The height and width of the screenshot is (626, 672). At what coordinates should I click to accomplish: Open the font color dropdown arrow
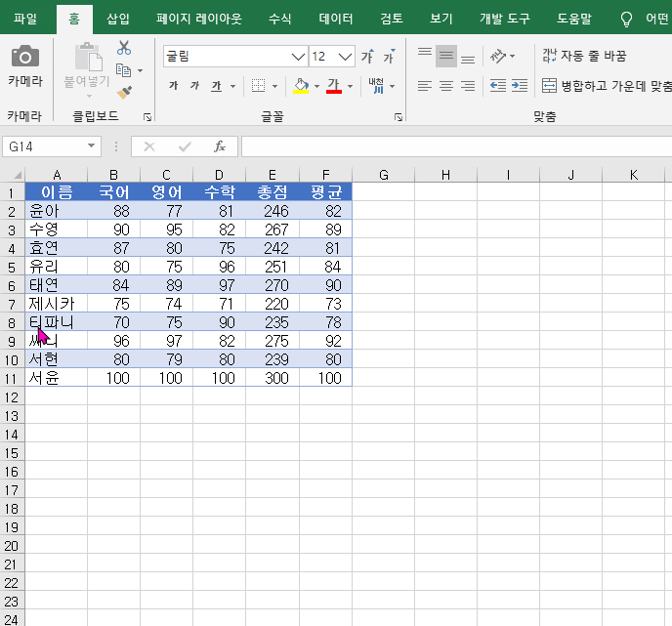tap(350, 86)
